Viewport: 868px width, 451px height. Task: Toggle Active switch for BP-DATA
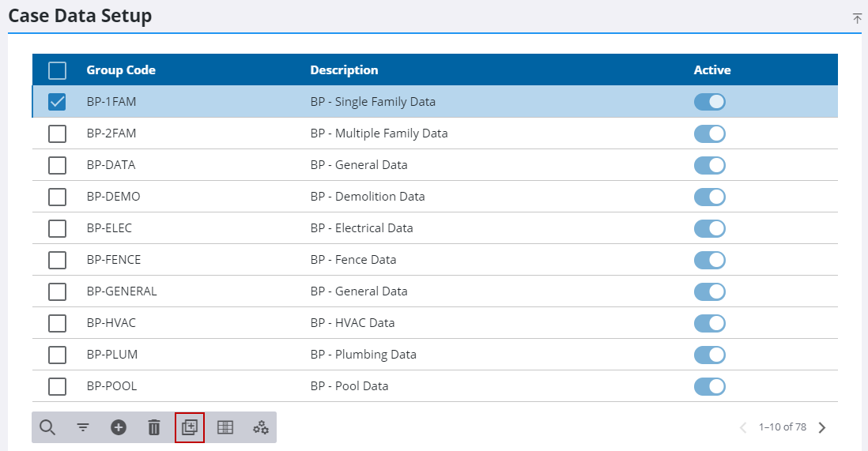[710, 165]
